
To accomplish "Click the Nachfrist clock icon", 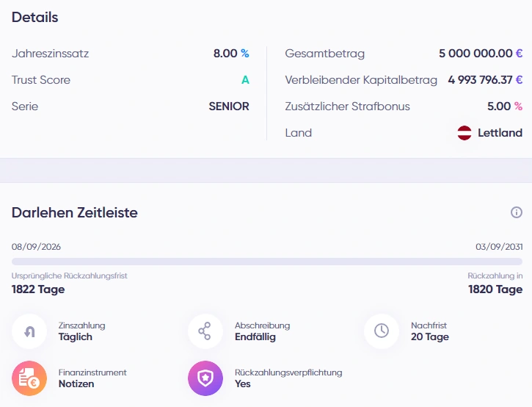I will (x=382, y=331).
